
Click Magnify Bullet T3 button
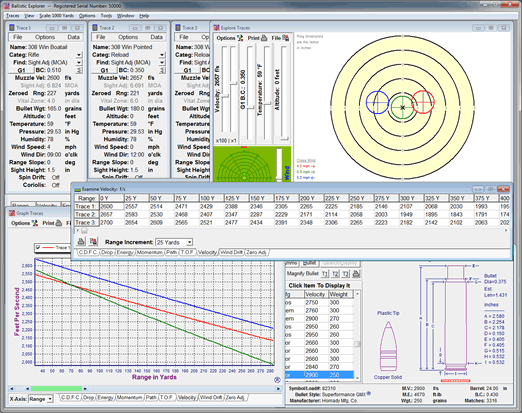click(x=346, y=274)
